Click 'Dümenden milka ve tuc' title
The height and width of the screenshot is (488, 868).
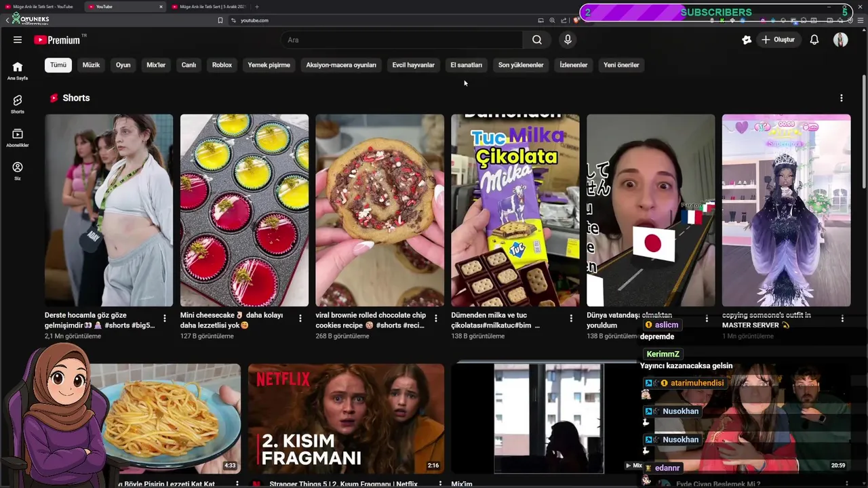pyautogui.click(x=495, y=320)
